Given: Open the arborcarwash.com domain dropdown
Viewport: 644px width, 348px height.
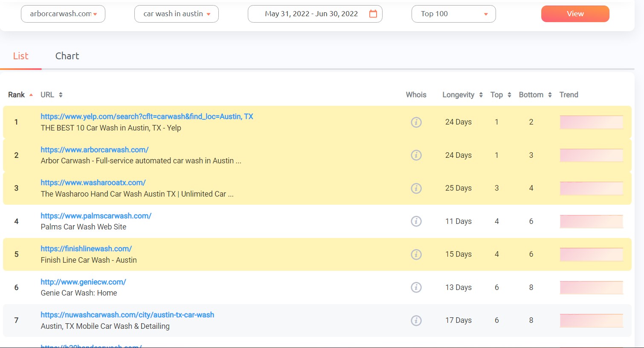Looking at the screenshot, I should [x=63, y=14].
